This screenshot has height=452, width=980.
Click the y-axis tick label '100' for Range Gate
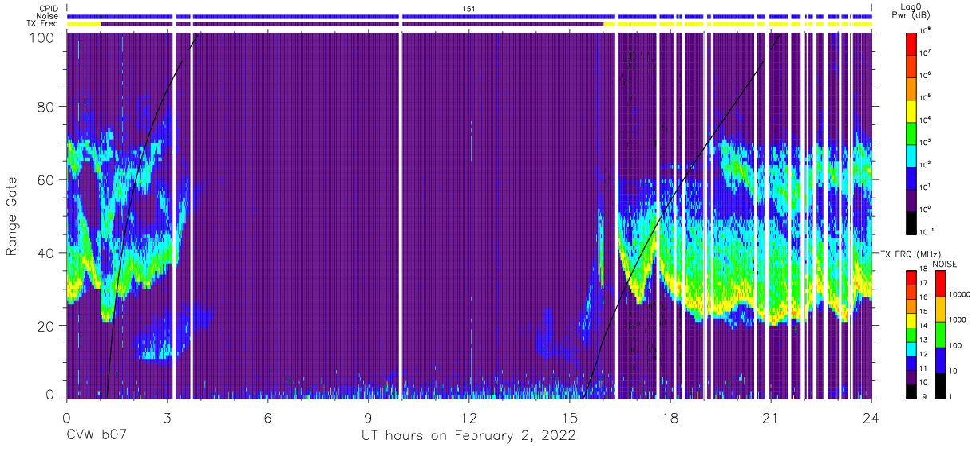pyautogui.click(x=42, y=37)
